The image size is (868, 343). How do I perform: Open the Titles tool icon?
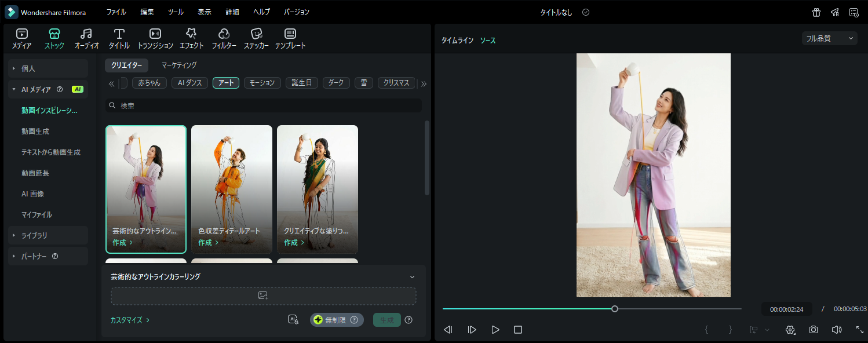[119, 34]
